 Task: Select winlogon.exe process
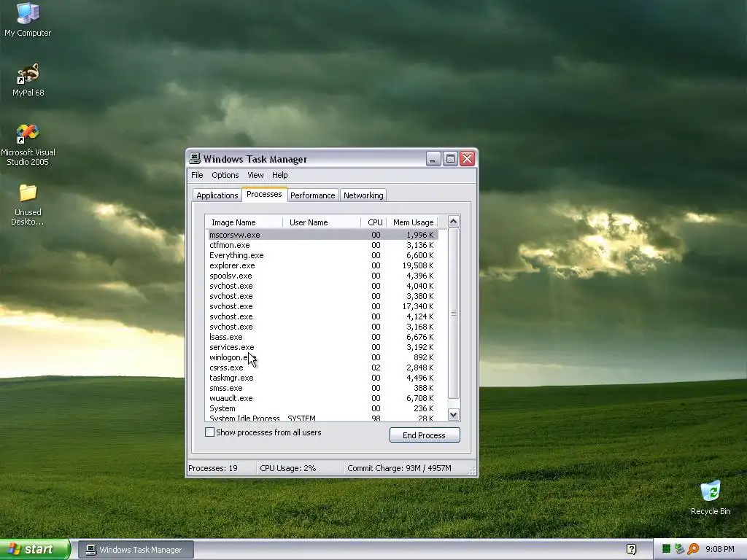point(322,357)
